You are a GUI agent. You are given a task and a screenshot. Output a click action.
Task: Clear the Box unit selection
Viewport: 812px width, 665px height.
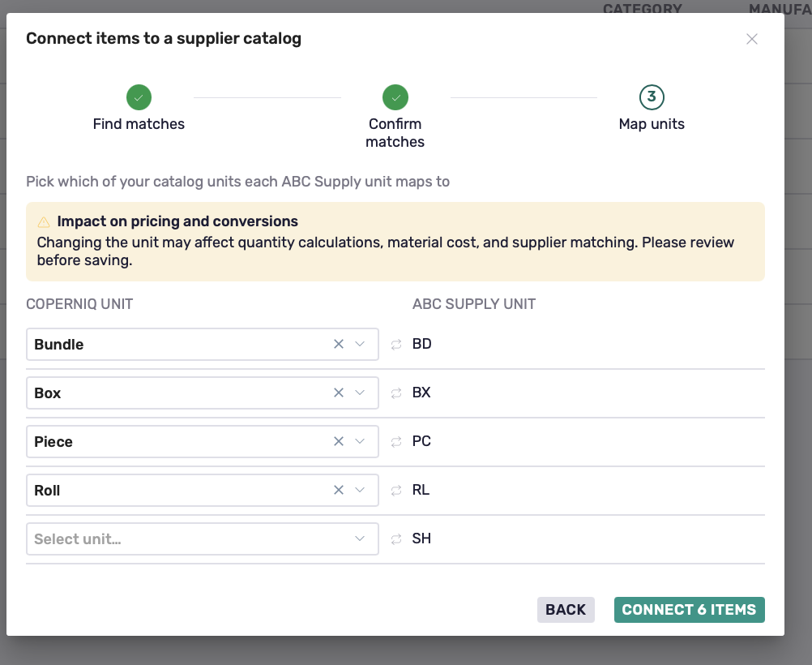[339, 393]
